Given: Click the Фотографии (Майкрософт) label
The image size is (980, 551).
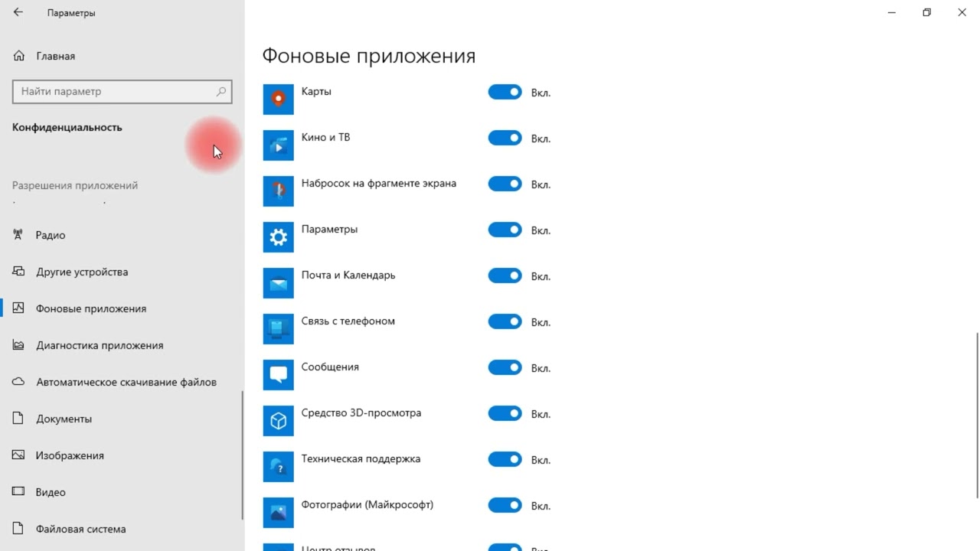Looking at the screenshot, I should pos(367,505).
